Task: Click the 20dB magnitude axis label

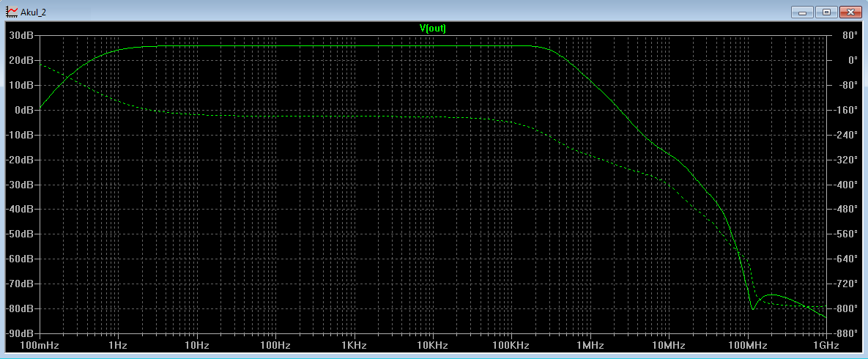Action: tap(22, 60)
